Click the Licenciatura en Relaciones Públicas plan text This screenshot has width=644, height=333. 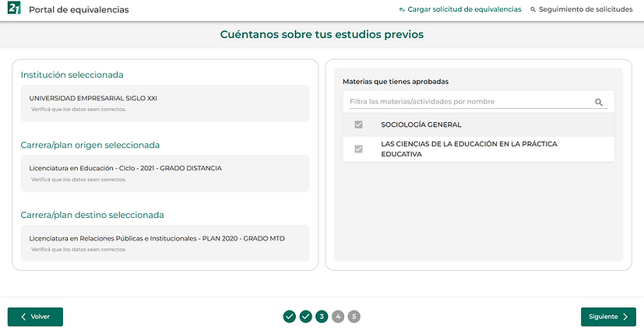pyautogui.click(x=157, y=239)
